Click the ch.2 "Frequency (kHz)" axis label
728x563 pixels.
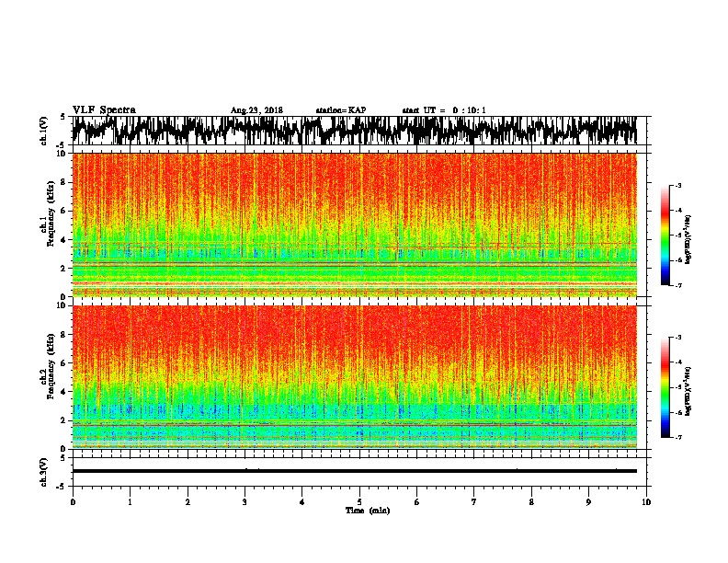click(x=51, y=366)
